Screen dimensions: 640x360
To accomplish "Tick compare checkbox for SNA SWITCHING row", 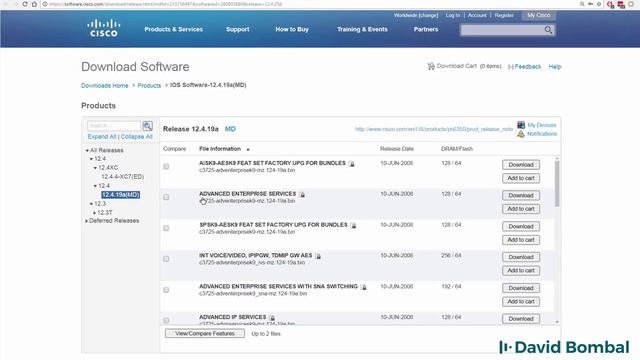I will point(166,290).
